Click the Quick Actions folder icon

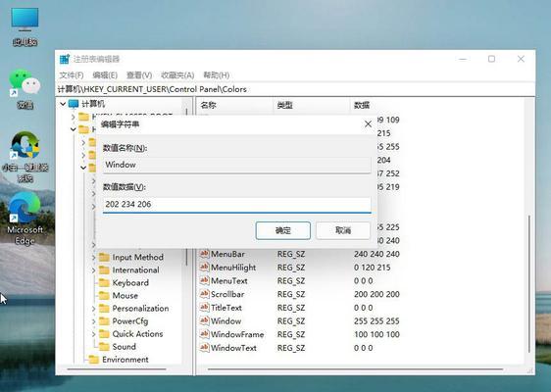click(104, 334)
